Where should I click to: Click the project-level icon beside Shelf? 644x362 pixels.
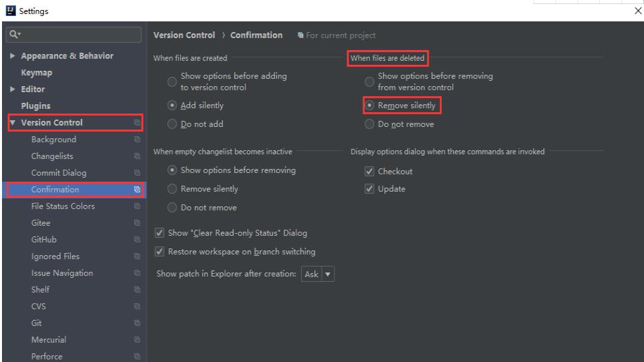tap(137, 290)
